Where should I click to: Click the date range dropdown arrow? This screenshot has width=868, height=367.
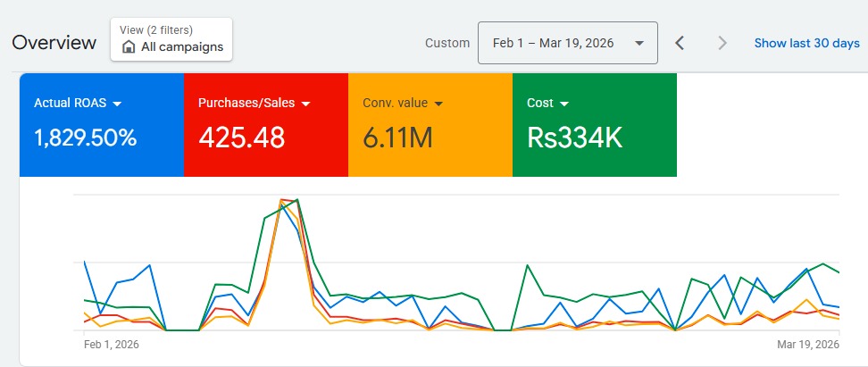pyautogui.click(x=638, y=43)
